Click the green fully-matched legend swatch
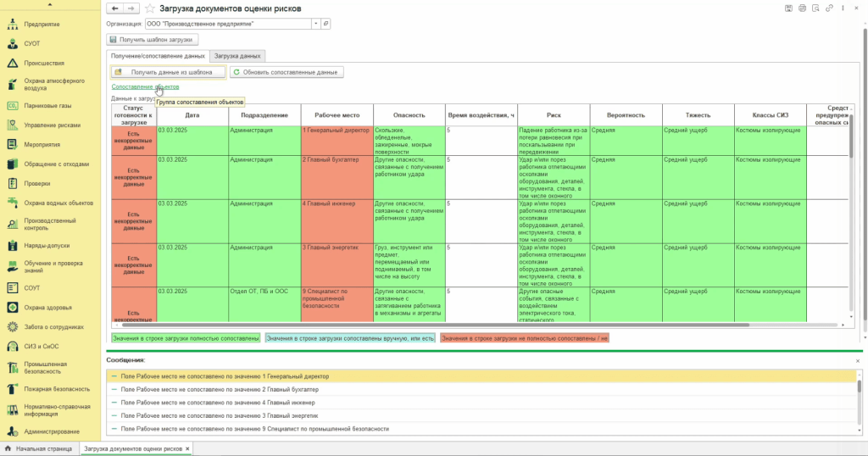The height and width of the screenshot is (456, 868). 186,338
